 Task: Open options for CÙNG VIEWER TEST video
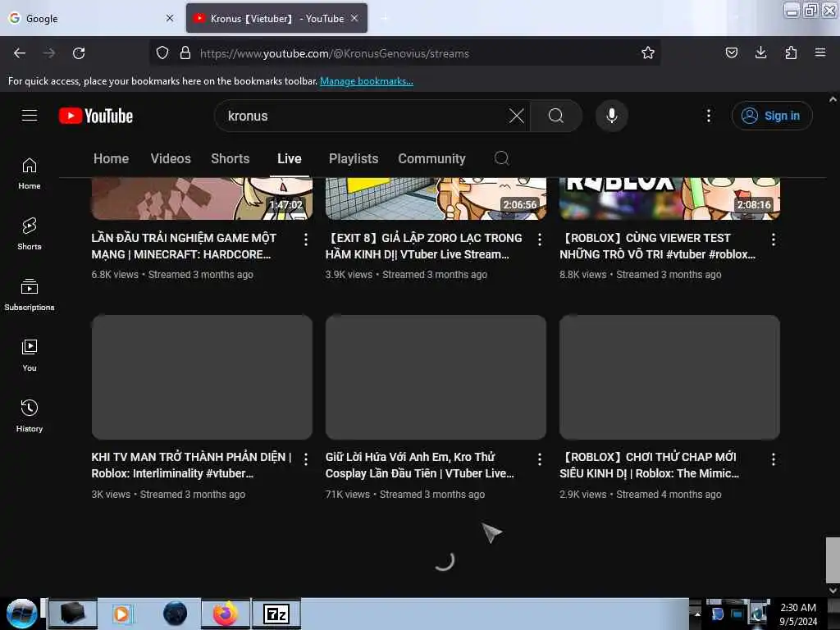coord(773,240)
